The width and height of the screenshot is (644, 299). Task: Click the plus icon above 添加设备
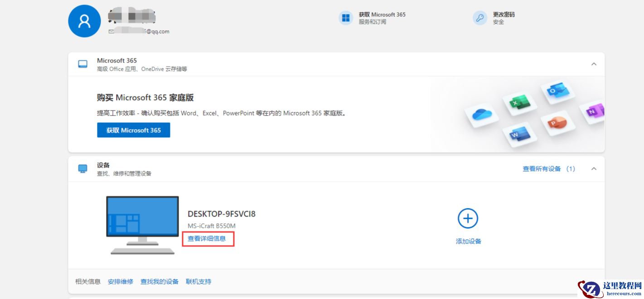point(467,219)
